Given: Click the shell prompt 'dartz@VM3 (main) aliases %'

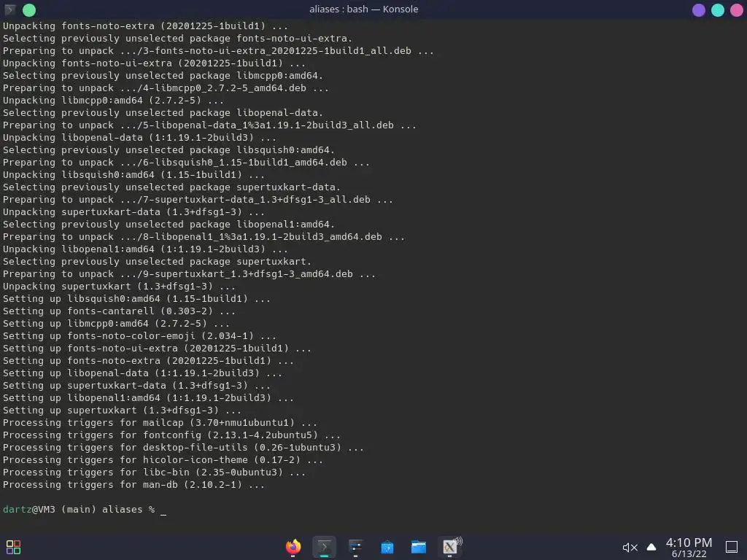Looking at the screenshot, I should (x=79, y=509).
